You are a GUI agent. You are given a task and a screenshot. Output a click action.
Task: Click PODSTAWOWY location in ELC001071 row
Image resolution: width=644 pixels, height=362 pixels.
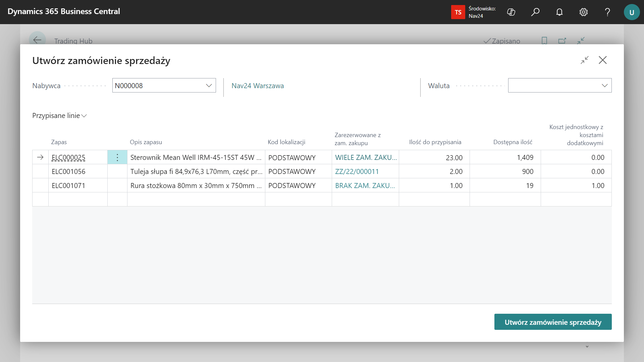(298, 185)
